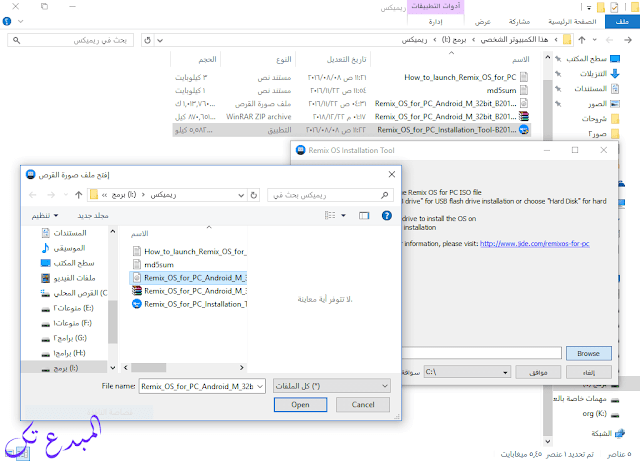640x461 pixels.
Task: Select القرص المحلي (C drive in dialog pane
Action: point(74,293)
